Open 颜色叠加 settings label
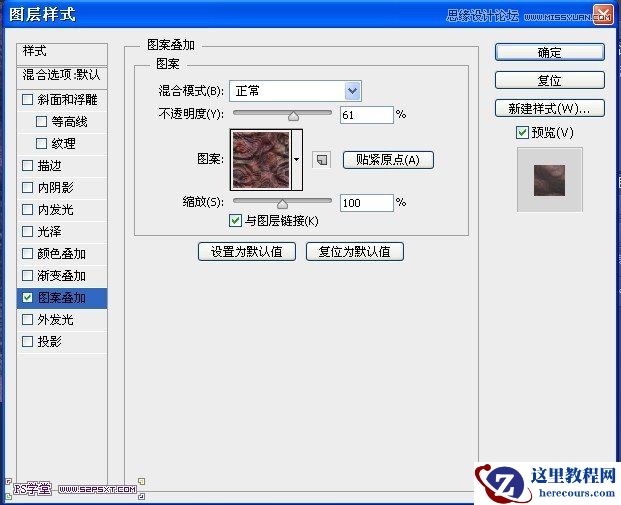This screenshot has width=621, height=505. point(61,253)
